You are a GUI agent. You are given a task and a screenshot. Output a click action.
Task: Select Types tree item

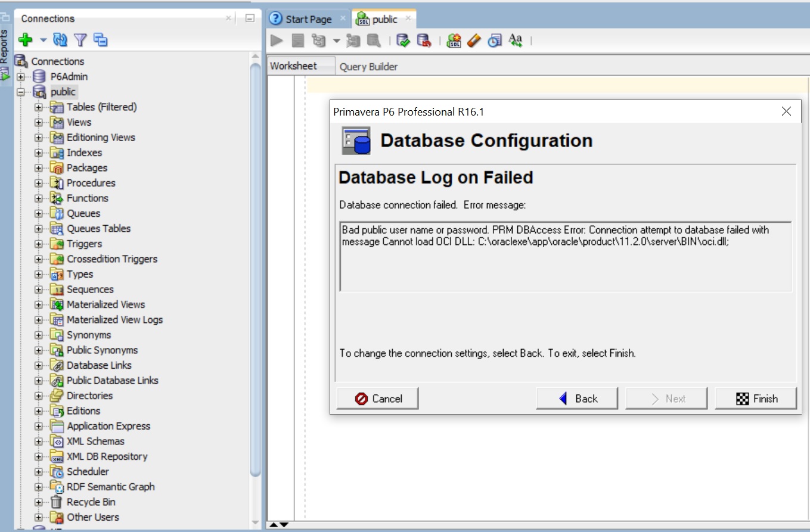[x=80, y=274]
